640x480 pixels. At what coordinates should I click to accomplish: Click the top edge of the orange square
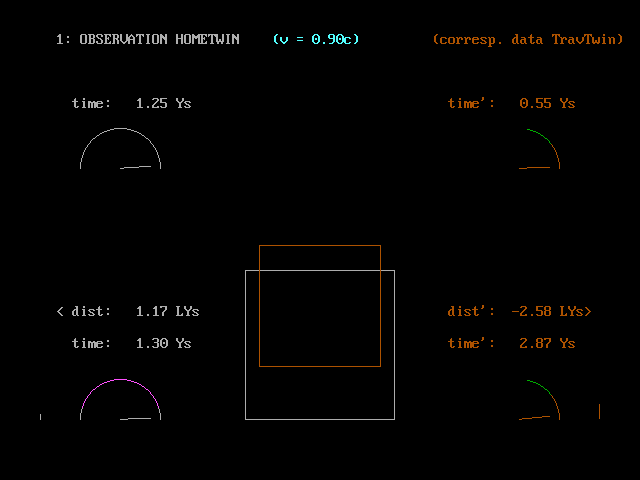click(x=320, y=245)
